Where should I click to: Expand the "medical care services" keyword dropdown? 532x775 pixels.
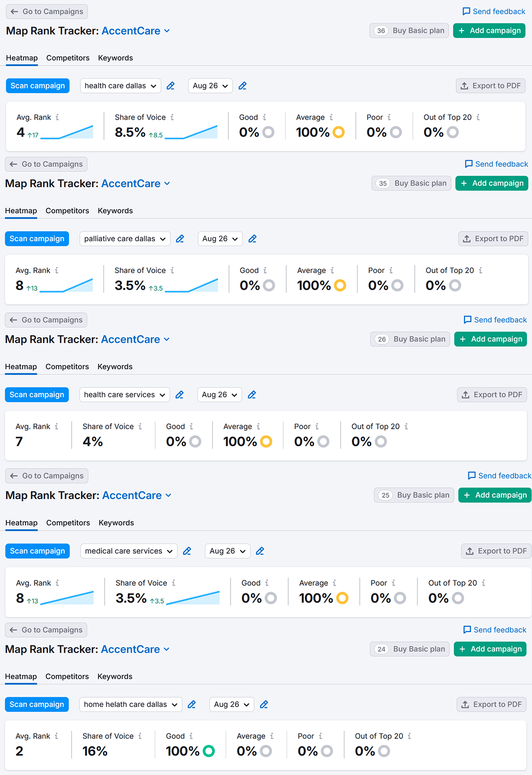[x=129, y=551]
